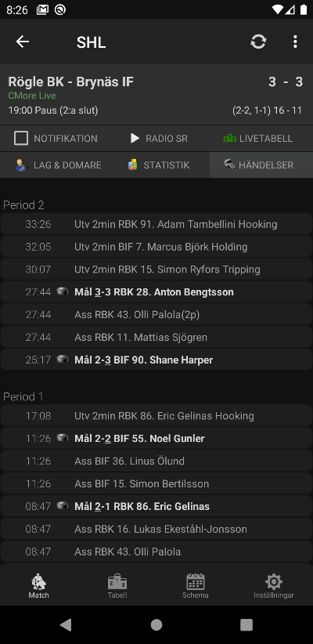Switch to Lag & Domare tab

click(x=58, y=165)
